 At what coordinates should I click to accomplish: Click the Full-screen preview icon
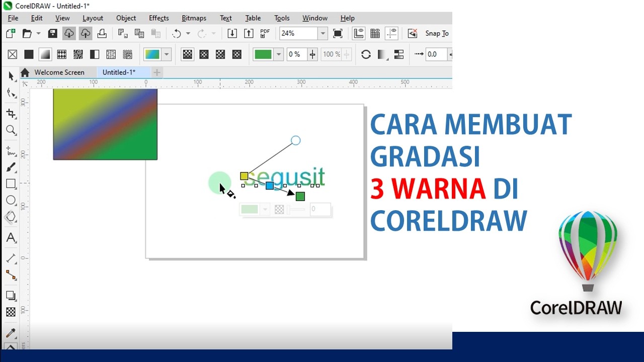pos(338,34)
